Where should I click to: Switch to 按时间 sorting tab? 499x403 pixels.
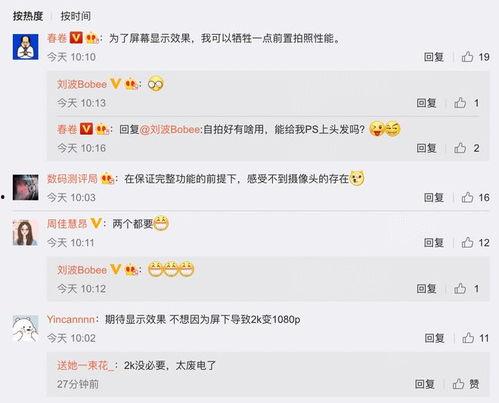tap(76, 16)
